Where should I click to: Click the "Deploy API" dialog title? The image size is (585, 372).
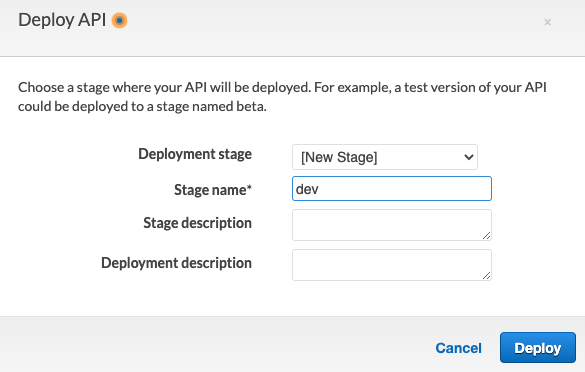62,20
